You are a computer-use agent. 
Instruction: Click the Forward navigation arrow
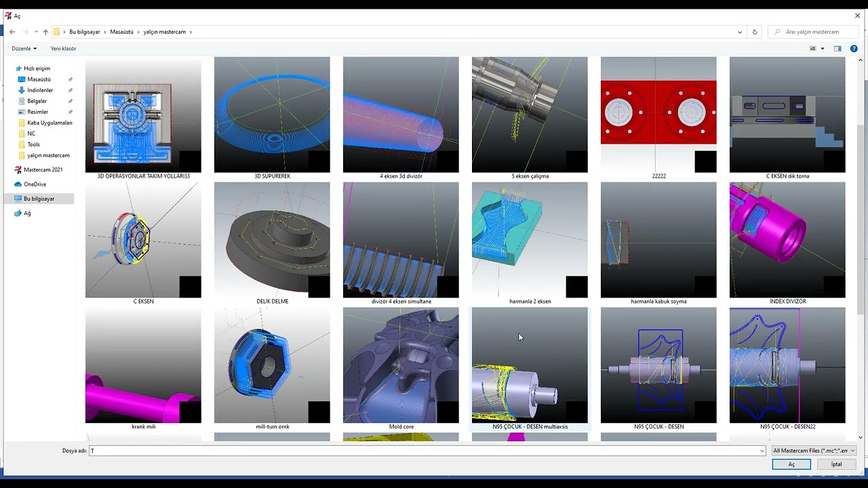pos(26,32)
